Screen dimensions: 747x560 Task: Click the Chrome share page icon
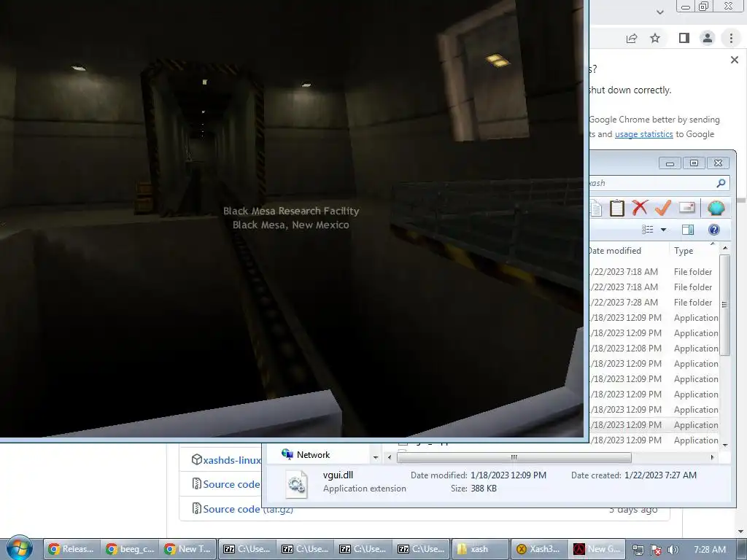pos(632,38)
